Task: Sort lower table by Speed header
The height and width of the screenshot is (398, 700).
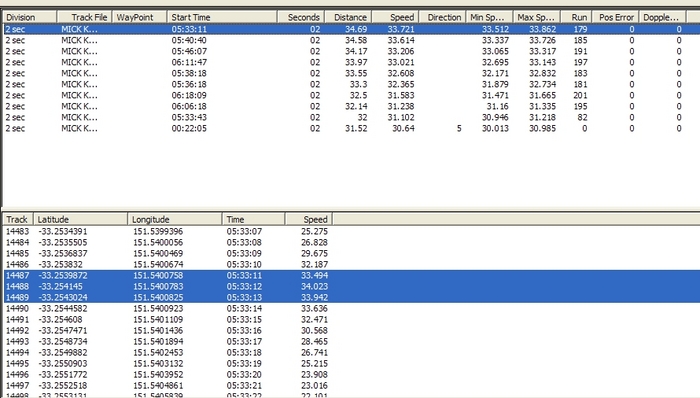Action: tap(308, 220)
